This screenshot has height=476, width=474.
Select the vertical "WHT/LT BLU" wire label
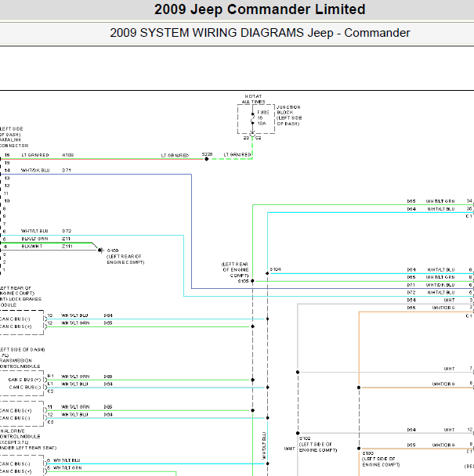point(264,445)
